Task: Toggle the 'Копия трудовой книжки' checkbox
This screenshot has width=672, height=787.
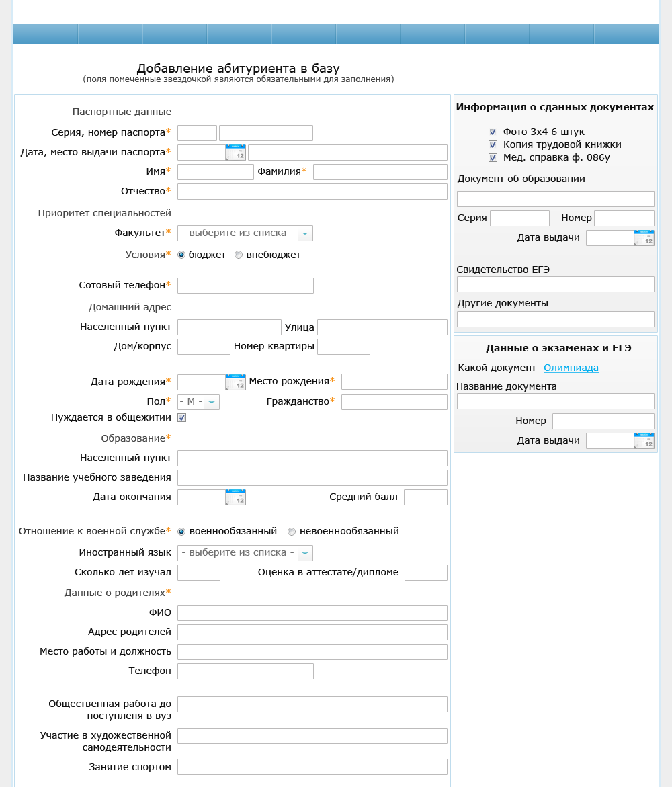Action: click(x=493, y=144)
